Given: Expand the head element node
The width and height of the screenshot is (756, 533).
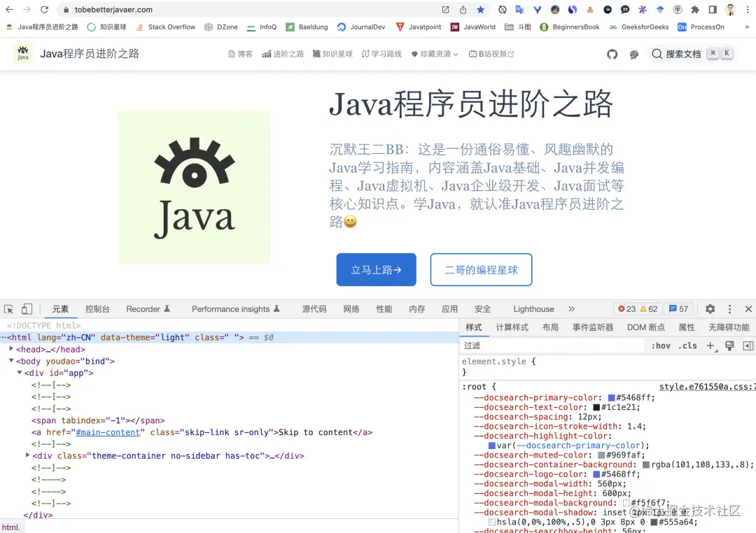Looking at the screenshot, I should click(x=11, y=348).
